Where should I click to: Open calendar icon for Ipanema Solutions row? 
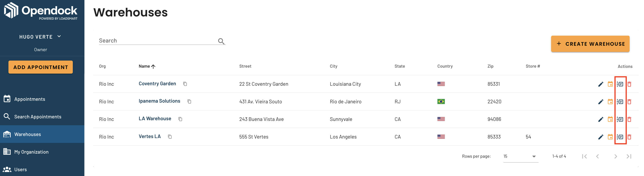click(610, 102)
